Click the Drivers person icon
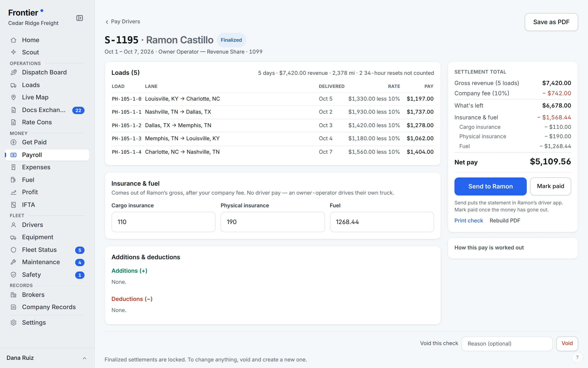This screenshot has width=588, height=368. (x=14, y=225)
